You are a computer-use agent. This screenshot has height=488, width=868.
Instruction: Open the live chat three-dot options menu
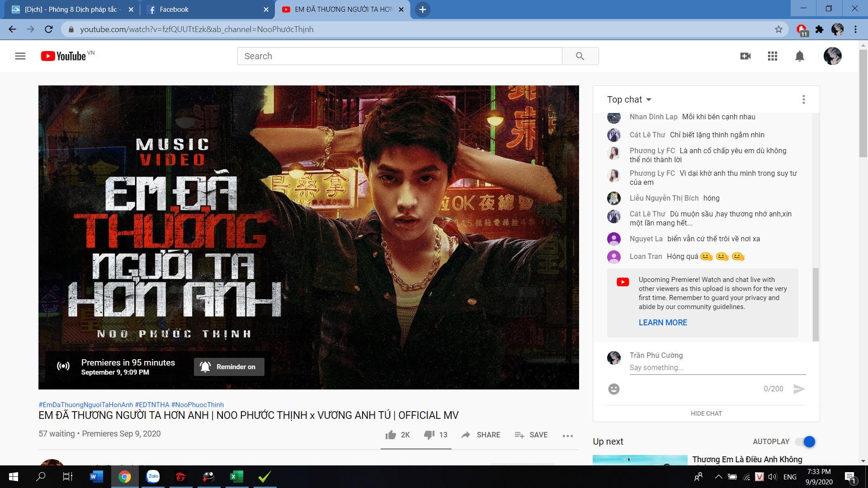coord(803,99)
